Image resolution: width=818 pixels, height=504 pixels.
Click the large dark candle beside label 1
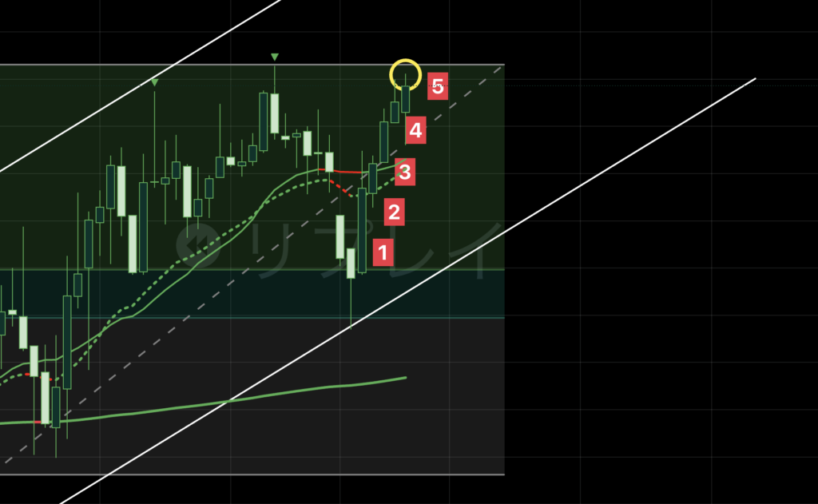pos(362,230)
